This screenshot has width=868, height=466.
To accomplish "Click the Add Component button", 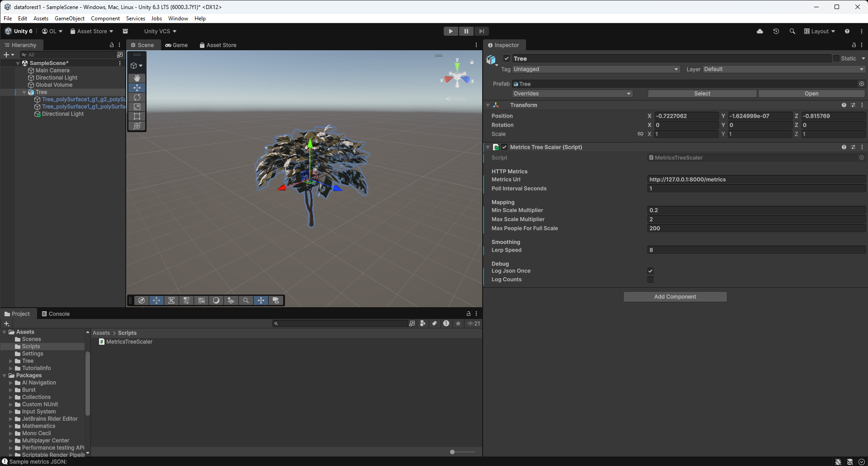I will coord(674,296).
